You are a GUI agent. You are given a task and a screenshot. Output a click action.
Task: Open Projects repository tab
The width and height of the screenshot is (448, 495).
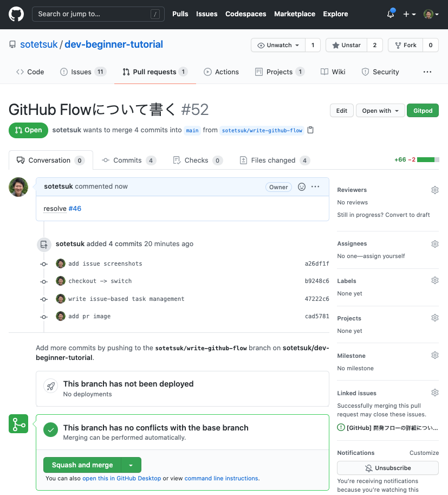280,72
